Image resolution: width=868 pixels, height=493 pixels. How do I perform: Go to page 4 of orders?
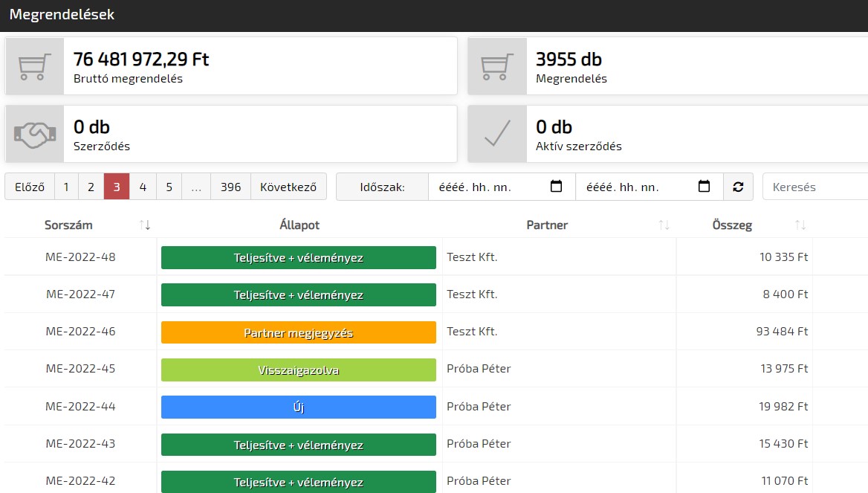pyautogui.click(x=143, y=187)
